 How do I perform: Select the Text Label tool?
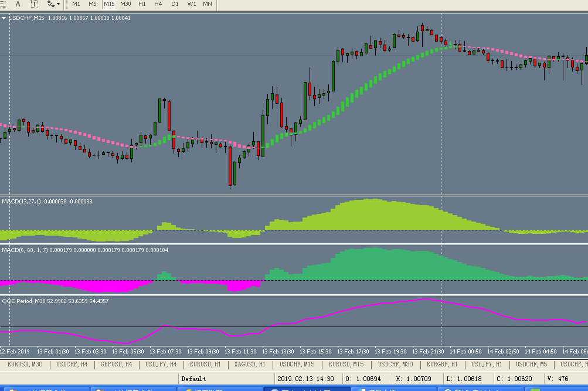34,4
